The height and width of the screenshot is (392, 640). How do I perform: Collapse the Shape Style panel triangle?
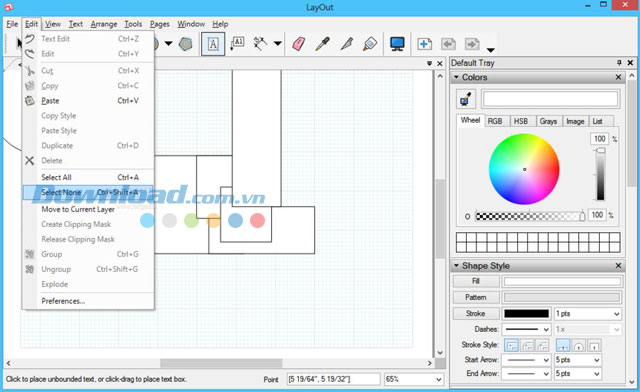(x=456, y=266)
